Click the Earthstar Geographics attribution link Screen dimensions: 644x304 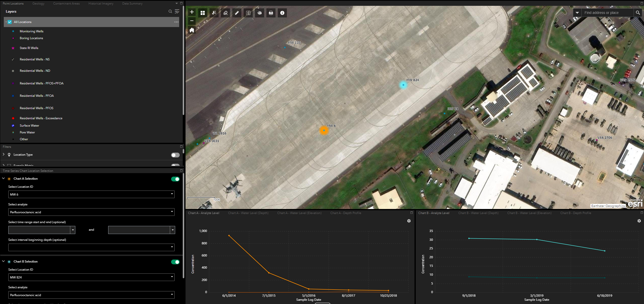tap(608, 206)
